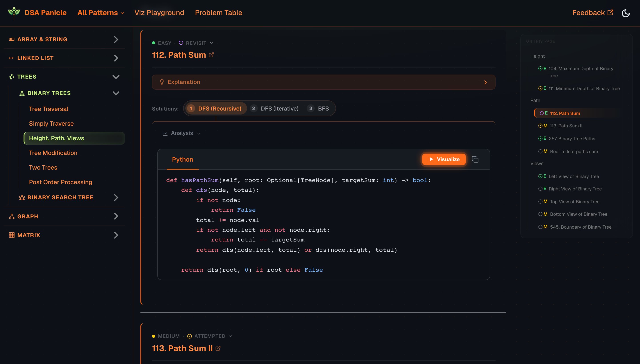
Task: Open the external link icon next to 113. Path Sum II
Action: click(x=218, y=348)
